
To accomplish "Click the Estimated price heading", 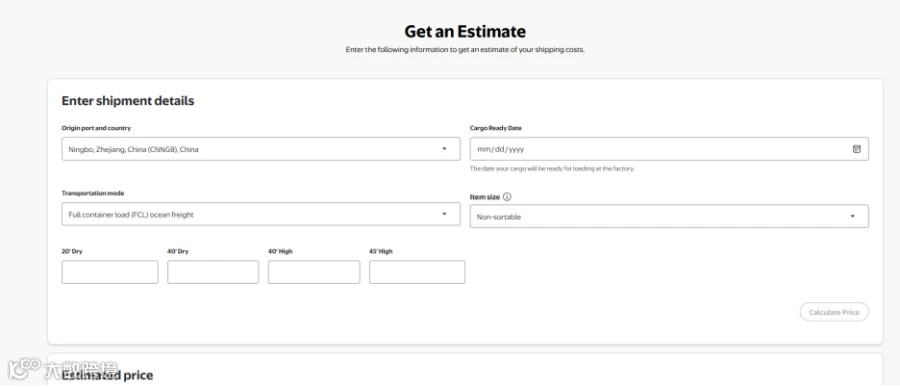I will pyautogui.click(x=107, y=376).
